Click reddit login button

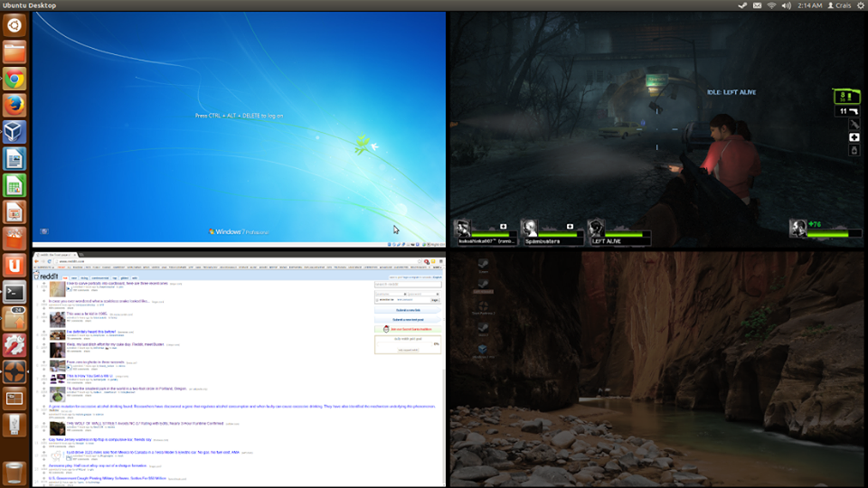tap(435, 300)
